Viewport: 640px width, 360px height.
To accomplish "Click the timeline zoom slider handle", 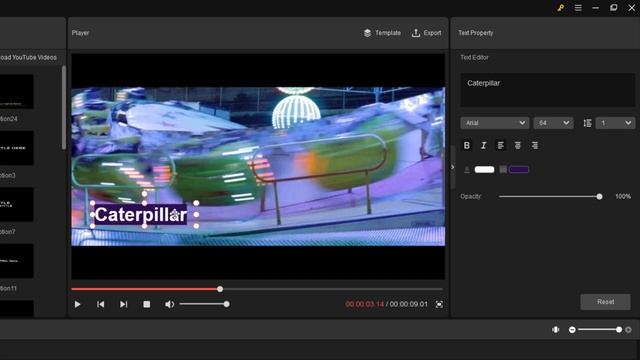I will click(619, 330).
